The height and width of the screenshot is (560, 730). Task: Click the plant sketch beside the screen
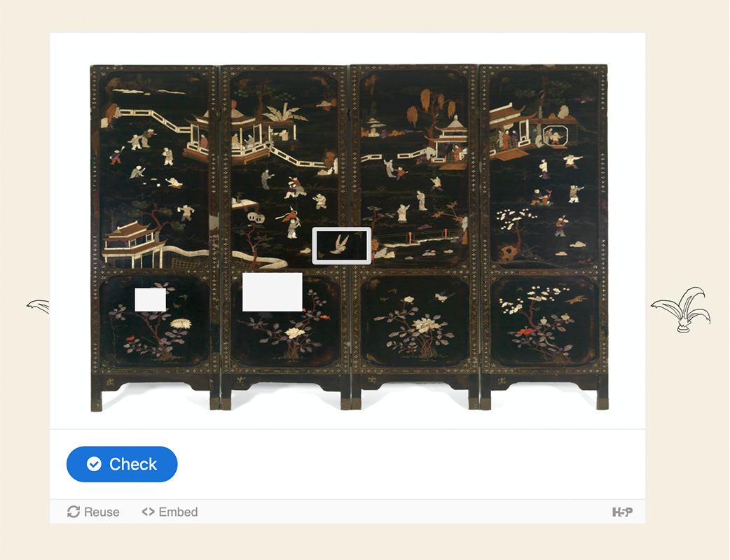(681, 309)
